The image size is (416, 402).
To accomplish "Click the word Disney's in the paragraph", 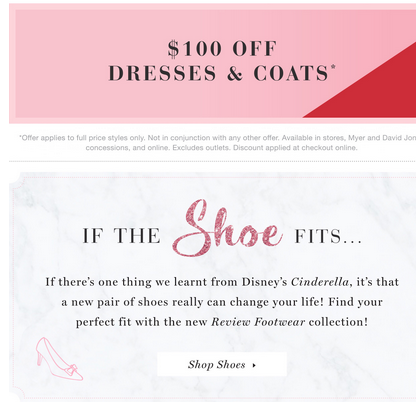I will click(x=264, y=282).
